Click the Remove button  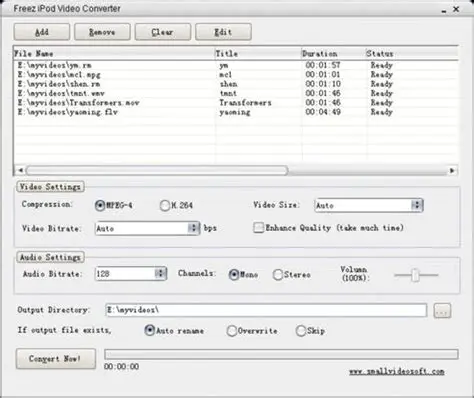[102, 32]
